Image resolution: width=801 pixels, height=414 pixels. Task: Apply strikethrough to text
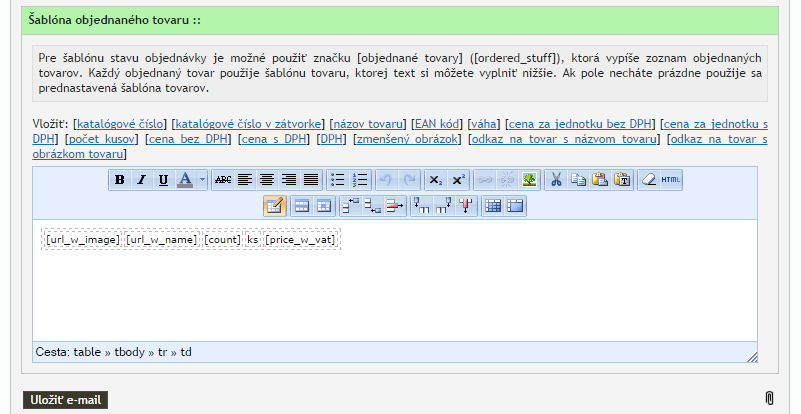(x=223, y=180)
